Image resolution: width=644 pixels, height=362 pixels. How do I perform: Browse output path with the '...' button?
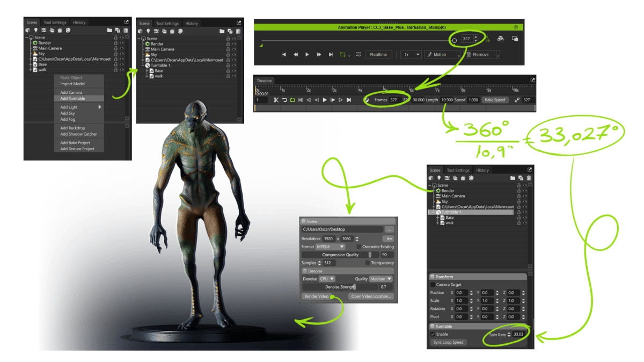pos(390,229)
